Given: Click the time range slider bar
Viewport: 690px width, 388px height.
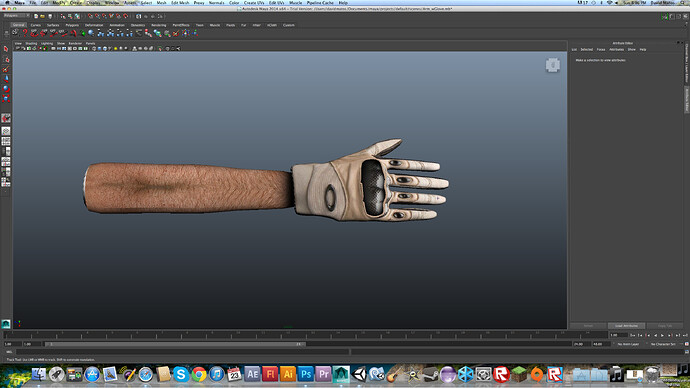Looking at the screenshot, I should (x=176, y=344).
